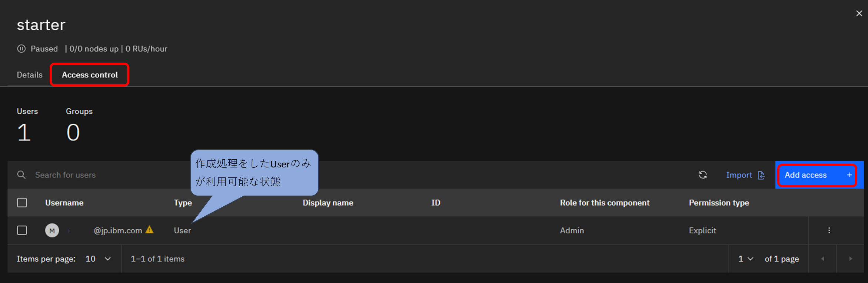
Task: Click the Role for this component header
Action: [605, 203]
